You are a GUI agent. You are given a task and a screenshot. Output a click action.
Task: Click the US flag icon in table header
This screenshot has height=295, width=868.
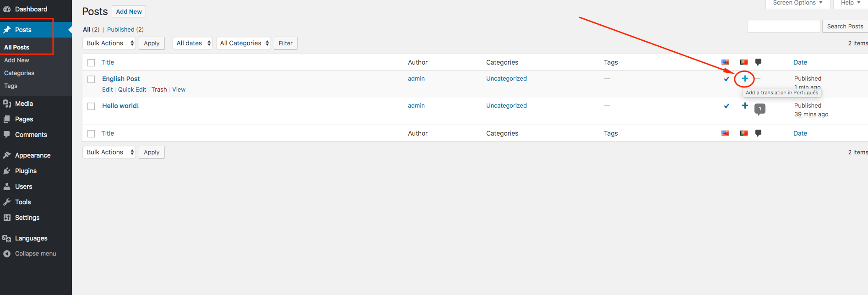coord(725,62)
